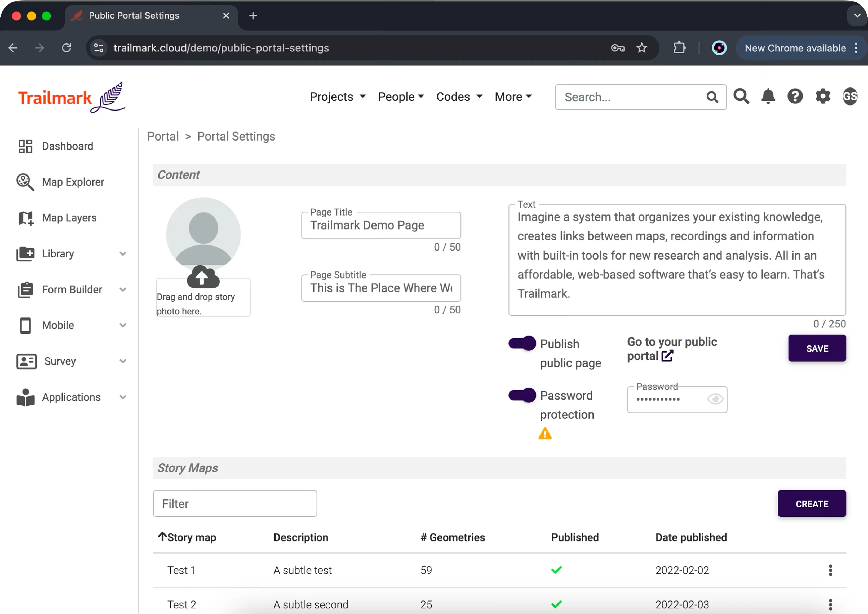The width and height of the screenshot is (868, 614).
Task: Open the Chrome extensions puzzle icon
Action: 679,48
